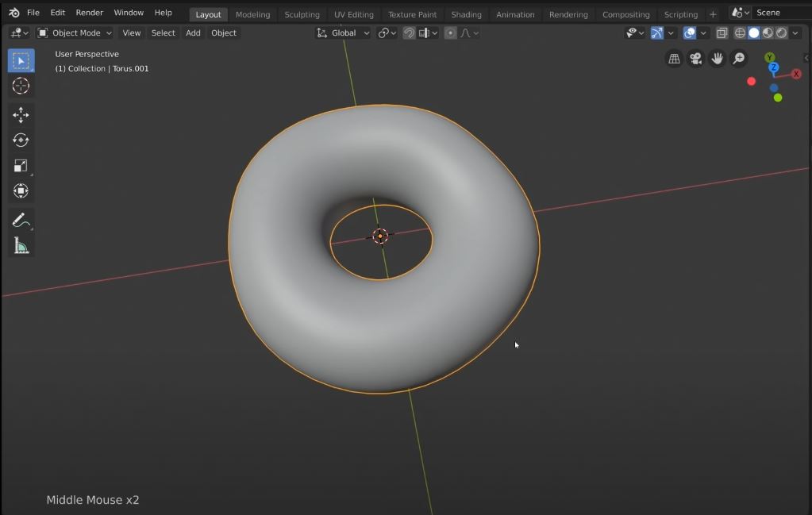Switch to wireframe viewport shading
812x515 pixels.
pyautogui.click(x=740, y=33)
